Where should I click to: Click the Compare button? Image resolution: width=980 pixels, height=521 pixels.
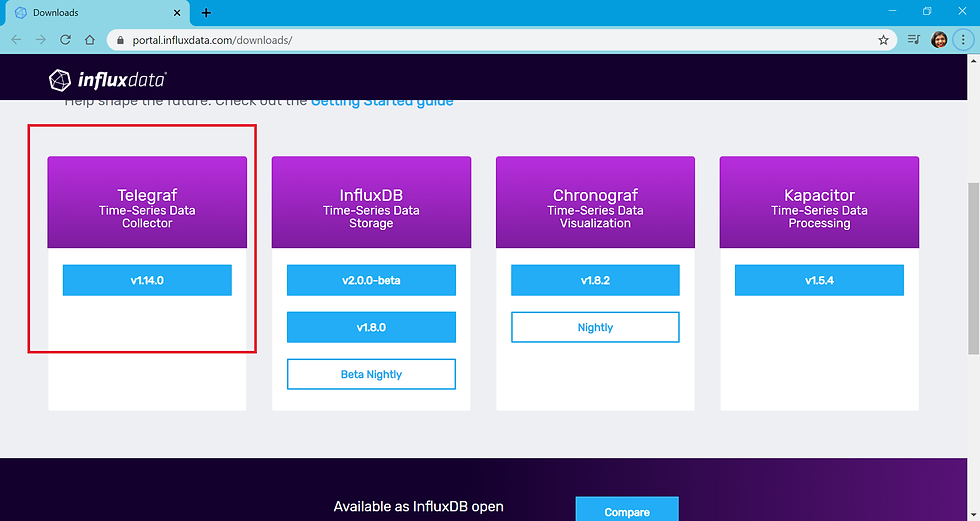pyautogui.click(x=627, y=511)
